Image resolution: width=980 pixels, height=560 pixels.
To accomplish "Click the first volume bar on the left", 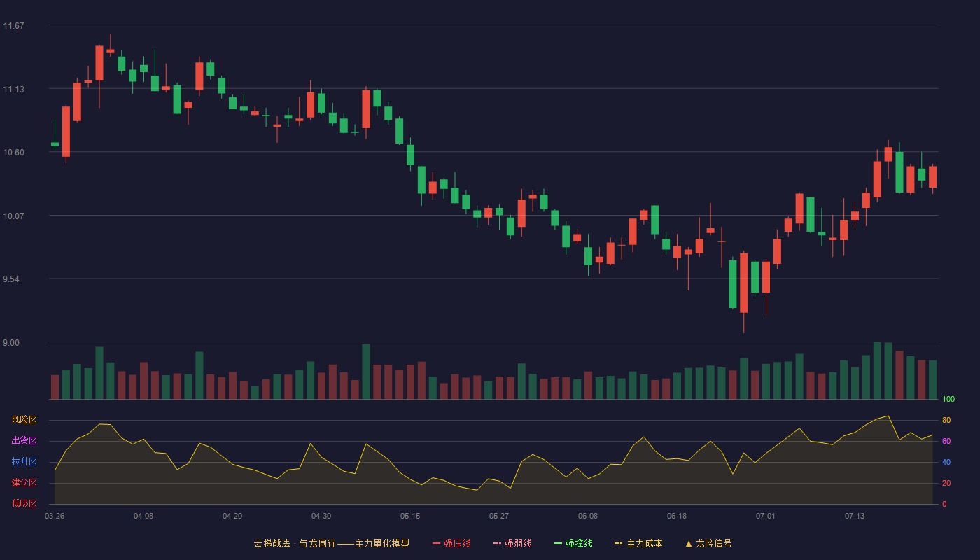I will pos(55,387).
